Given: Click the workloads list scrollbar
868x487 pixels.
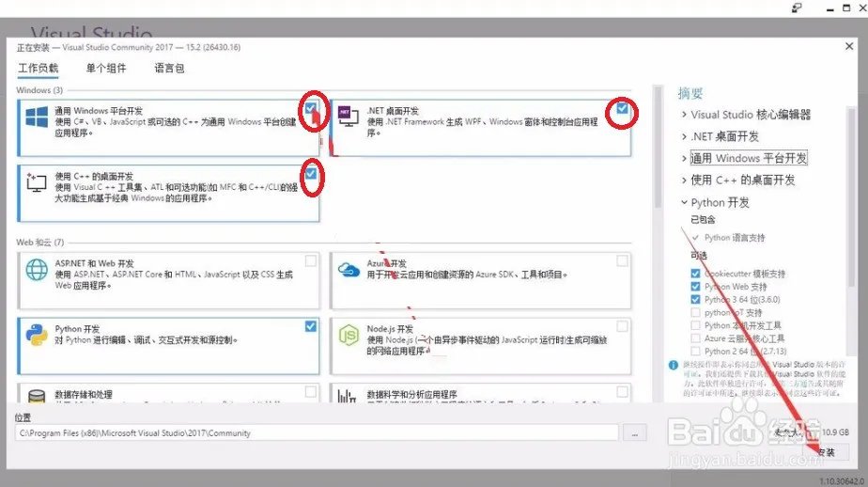Looking at the screenshot, I should (658, 147).
